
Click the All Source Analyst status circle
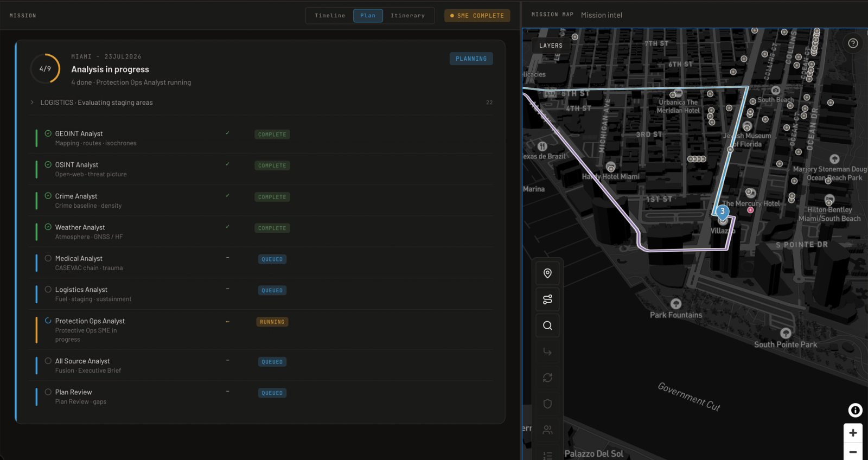coord(48,361)
